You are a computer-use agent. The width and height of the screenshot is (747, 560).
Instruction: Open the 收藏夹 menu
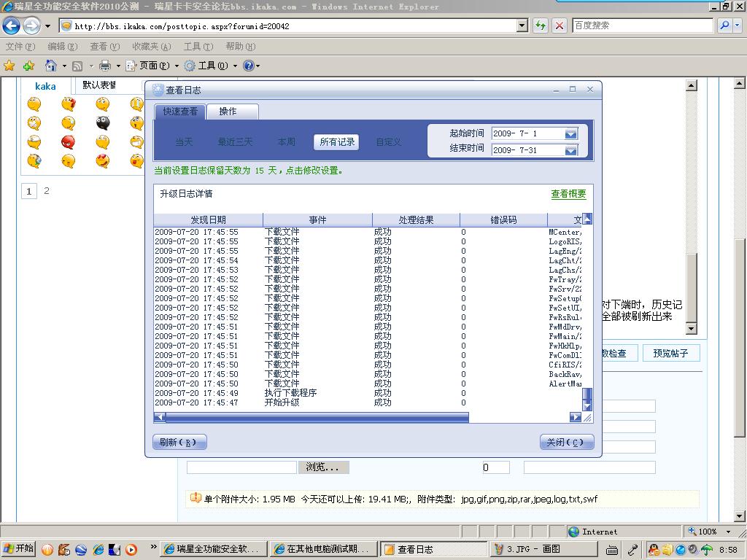151,46
